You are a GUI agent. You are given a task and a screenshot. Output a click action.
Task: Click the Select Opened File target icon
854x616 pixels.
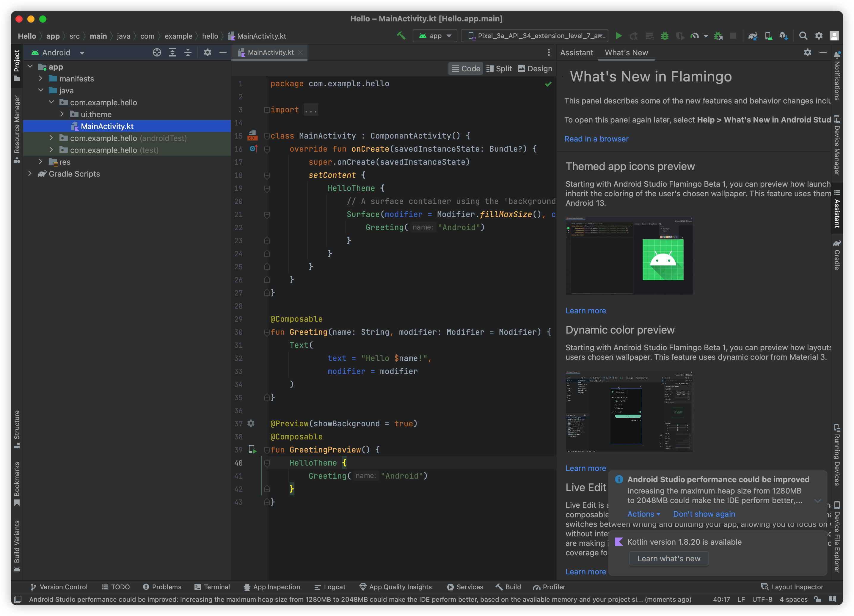pos(157,52)
